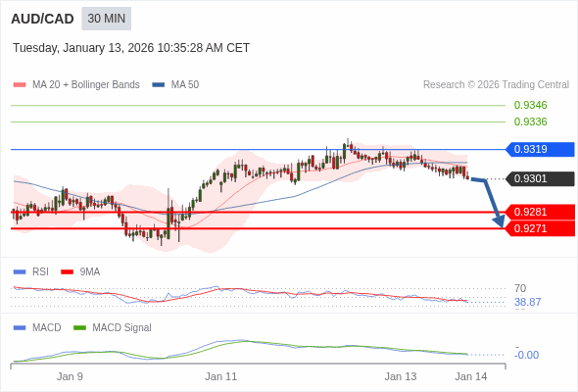Click the black 0.9301 current price tag
578x392 pixels.
coord(540,179)
